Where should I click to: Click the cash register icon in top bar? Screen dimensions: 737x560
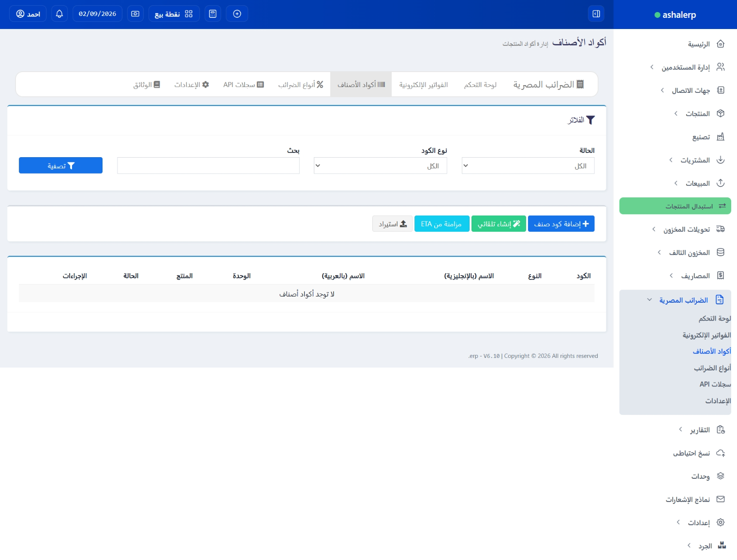[x=135, y=14]
